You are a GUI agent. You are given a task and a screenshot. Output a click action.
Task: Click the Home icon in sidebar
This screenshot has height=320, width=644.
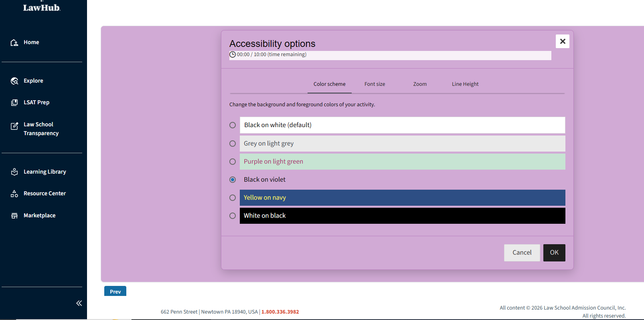click(x=14, y=43)
